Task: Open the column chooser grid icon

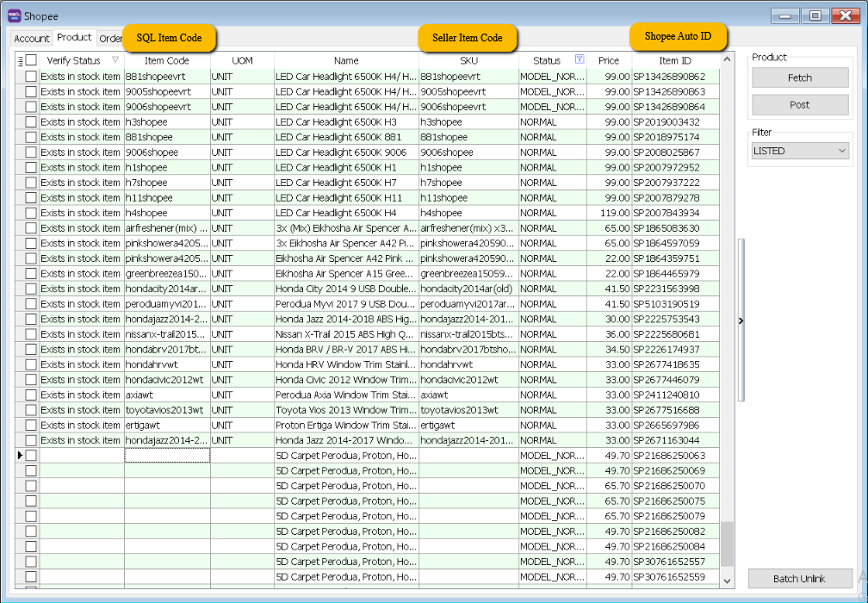Action: [x=20, y=60]
